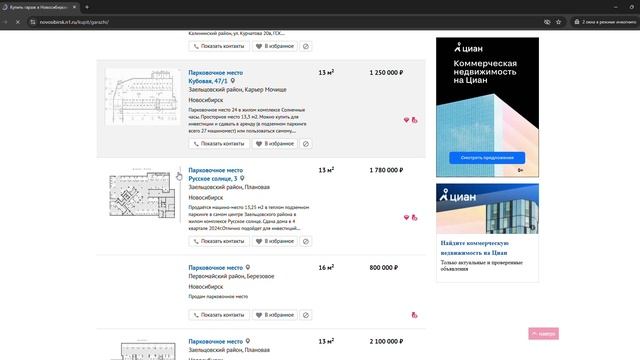Click map pin for 800 000 listing
The height and width of the screenshot is (360, 640).
(x=248, y=268)
